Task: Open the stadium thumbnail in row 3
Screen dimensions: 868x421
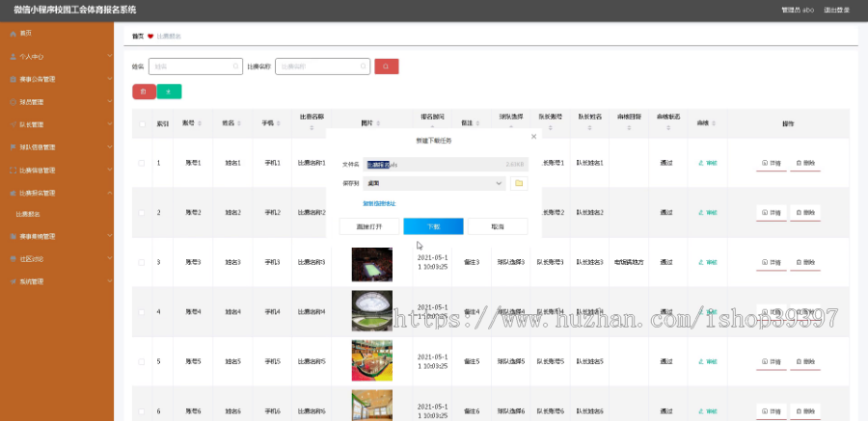Action: pos(372,264)
